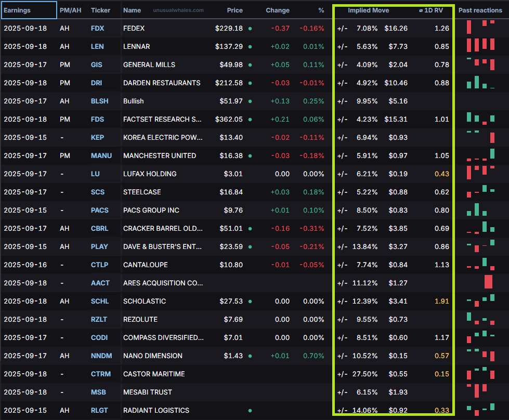Click Scholastic past reactions bar chart

tap(480, 300)
